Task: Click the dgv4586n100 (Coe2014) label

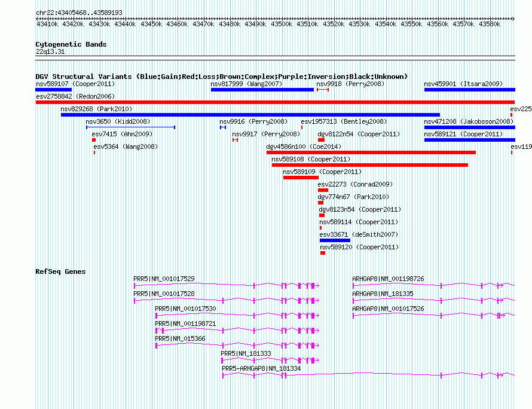Action: (304, 146)
